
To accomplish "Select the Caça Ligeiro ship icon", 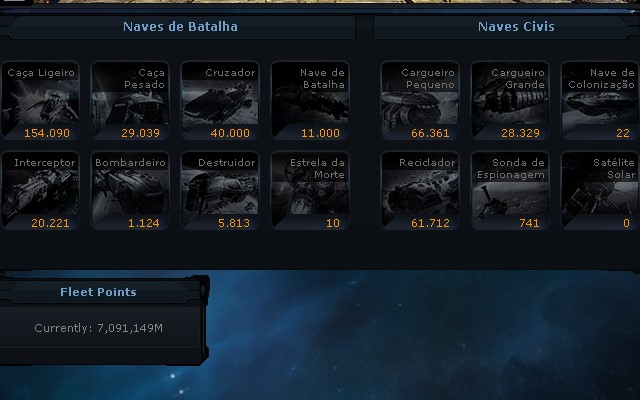I will click(x=40, y=100).
